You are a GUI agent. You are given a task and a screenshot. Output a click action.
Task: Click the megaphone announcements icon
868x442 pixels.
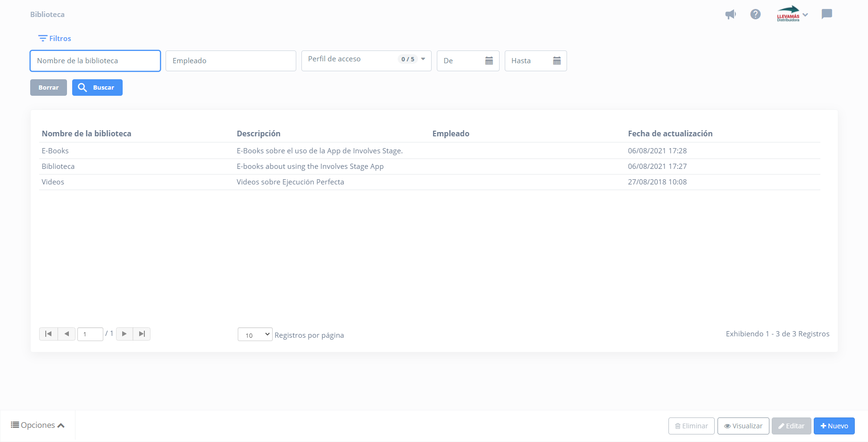click(x=730, y=15)
